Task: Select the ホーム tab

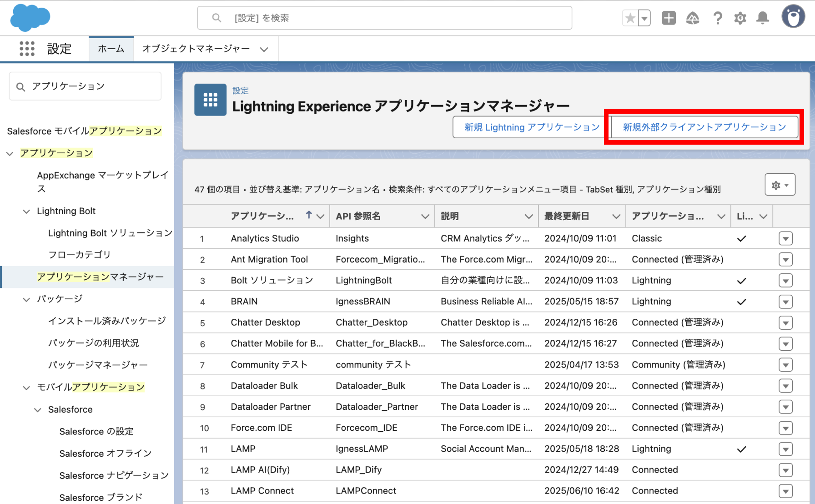Action: coord(111,49)
